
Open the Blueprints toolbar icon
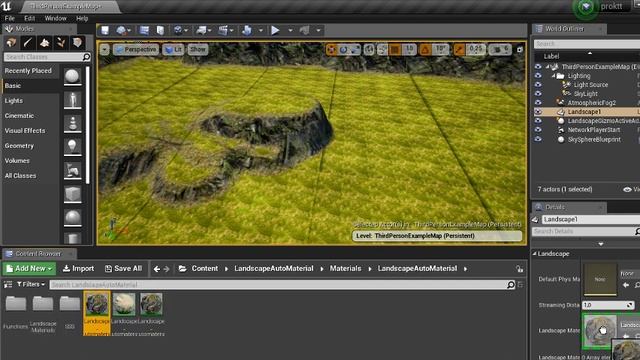click(x=201, y=30)
